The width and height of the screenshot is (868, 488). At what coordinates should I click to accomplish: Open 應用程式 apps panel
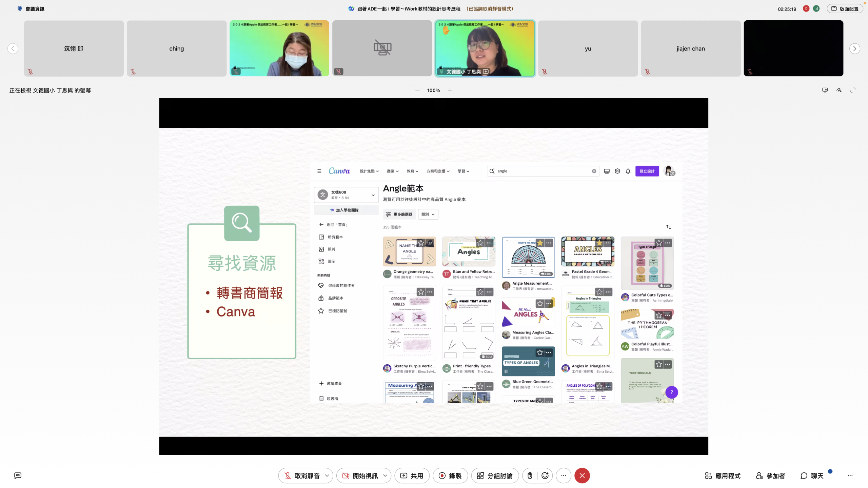723,475
